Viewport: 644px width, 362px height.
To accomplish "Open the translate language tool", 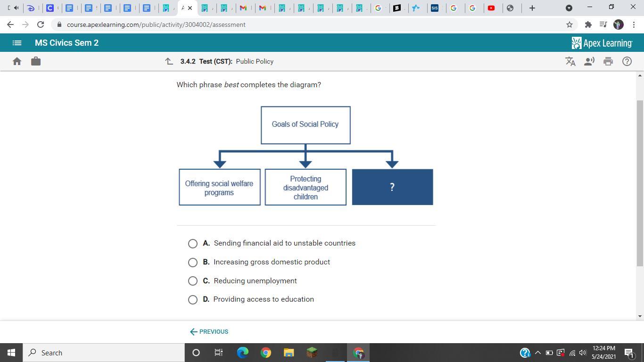I will click(570, 61).
